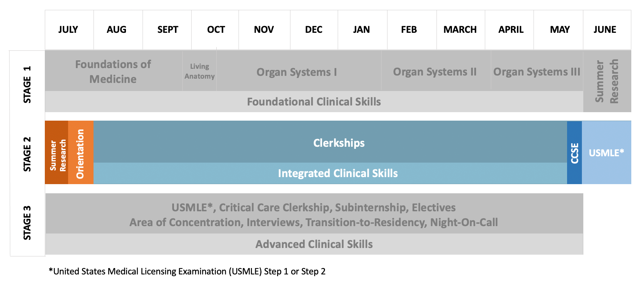644x285 pixels.
Task: Click the JULY month header
Action: click(x=68, y=30)
